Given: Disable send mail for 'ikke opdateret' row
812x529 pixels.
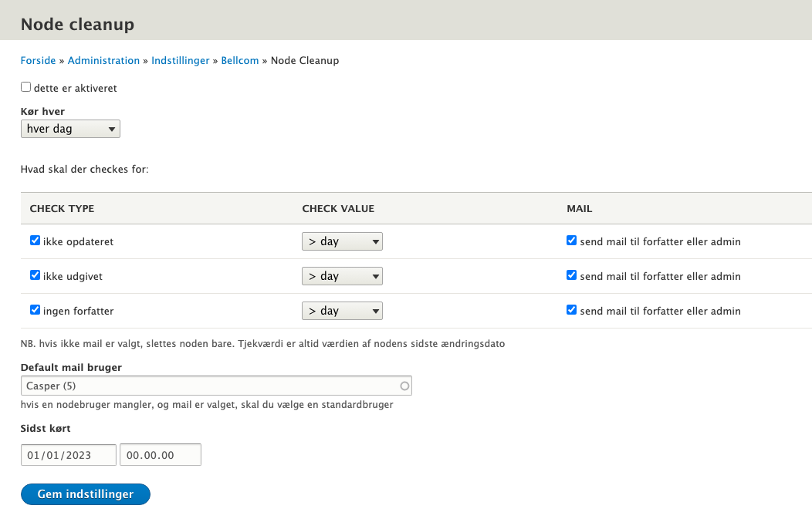Looking at the screenshot, I should click(571, 241).
